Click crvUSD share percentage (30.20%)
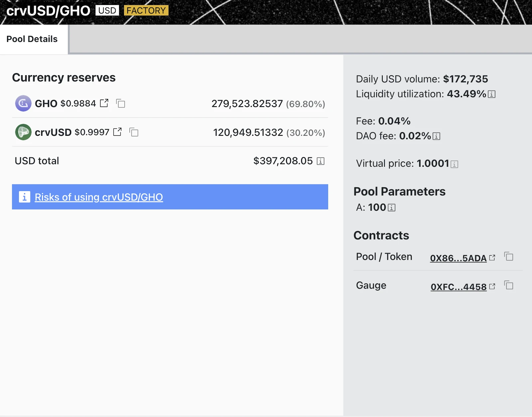Viewport: 532px width, 417px height. 306,133
